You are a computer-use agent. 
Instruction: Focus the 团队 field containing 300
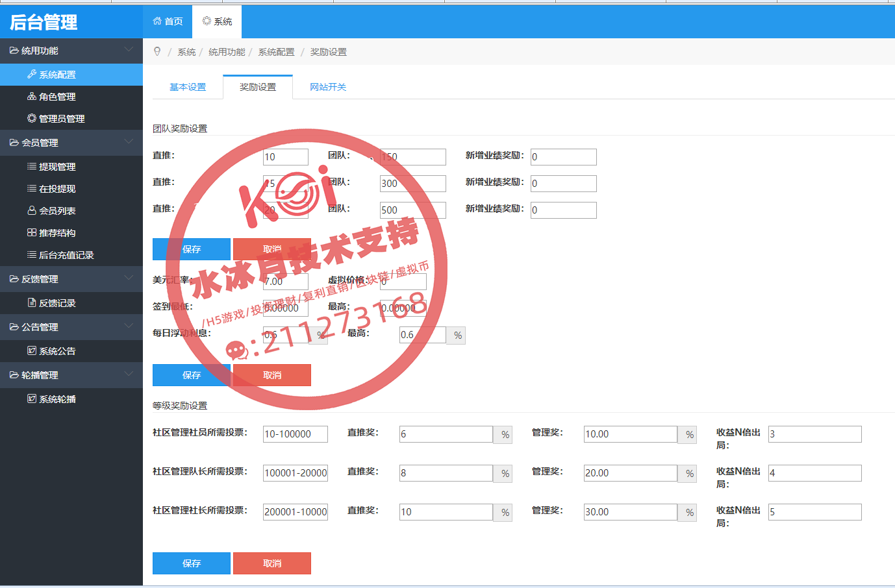point(413,184)
